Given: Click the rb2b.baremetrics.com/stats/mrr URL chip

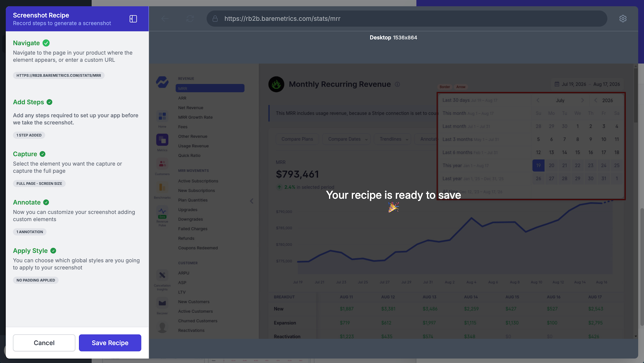Looking at the screenshot, I should click(x=59, y=76).
